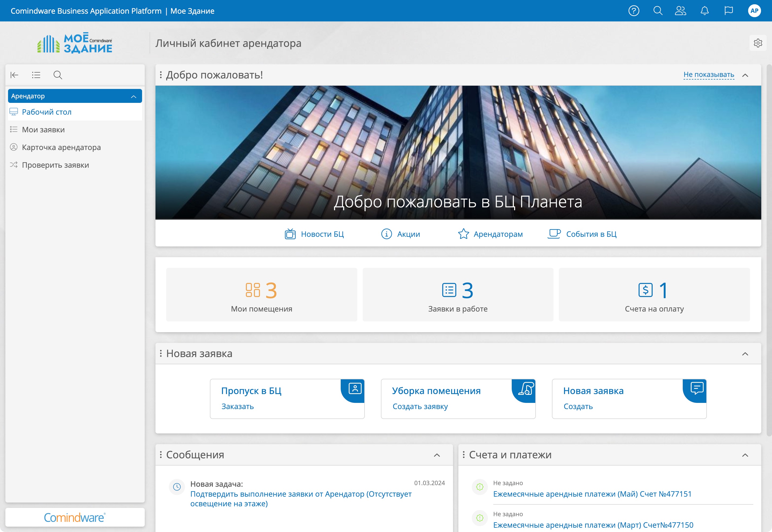Open Проверить заявки in sidebar
This screenshot has height=532, width=772.
[x=75, y=165]
